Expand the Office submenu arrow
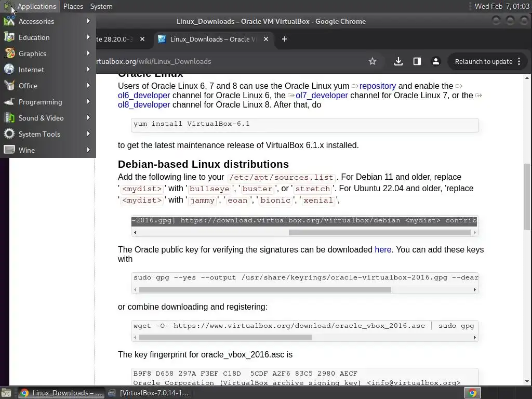The width and height of the screenshot is (532, 399). click(x=88, y=86)
